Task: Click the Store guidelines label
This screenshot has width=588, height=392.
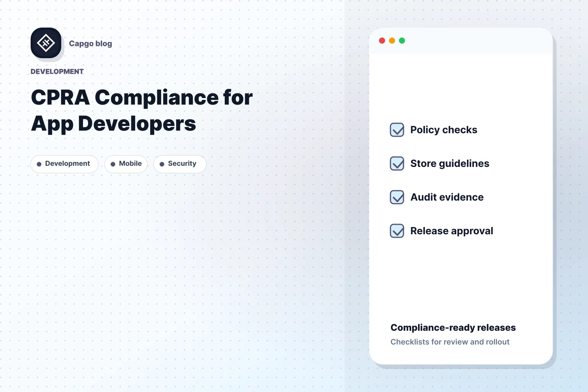Action: coord(450,164)
